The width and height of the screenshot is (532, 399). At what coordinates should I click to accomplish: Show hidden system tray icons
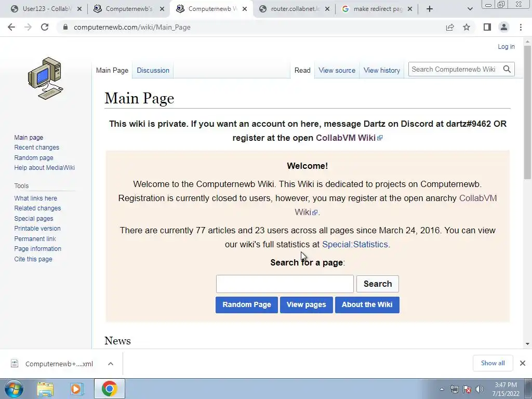[442, 389]
